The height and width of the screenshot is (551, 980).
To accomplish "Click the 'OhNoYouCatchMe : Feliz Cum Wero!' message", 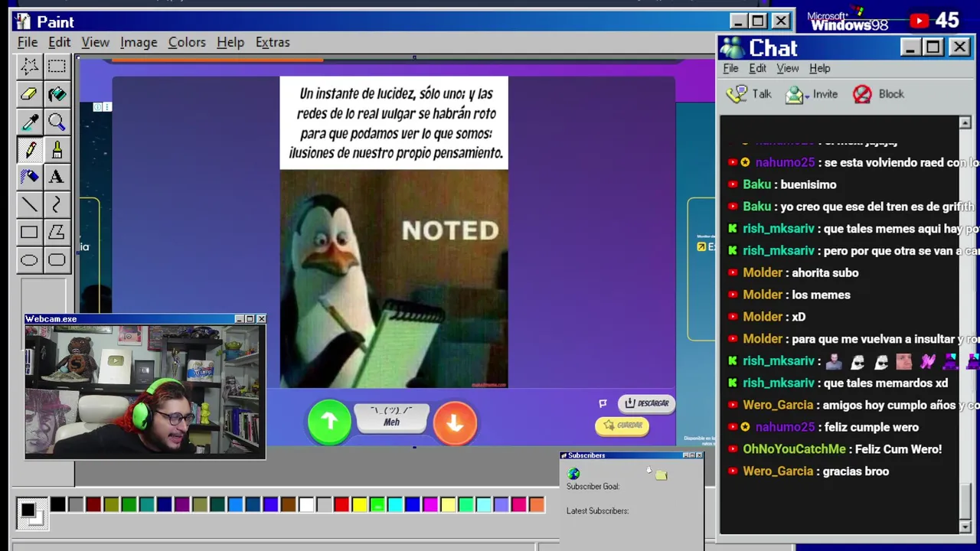I will (x=835, y=449).
